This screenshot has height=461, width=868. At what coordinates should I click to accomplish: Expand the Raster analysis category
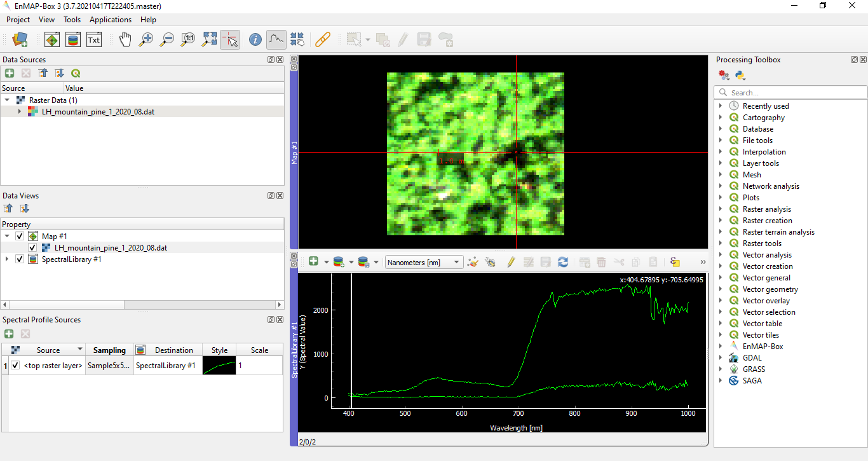[x=720, y=209]
